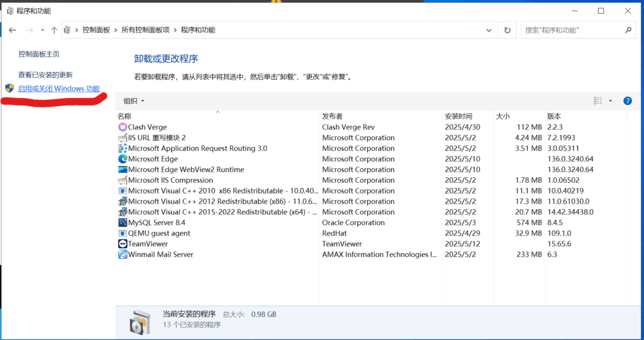Open the 控制面板主页 link

coord(39,54)
